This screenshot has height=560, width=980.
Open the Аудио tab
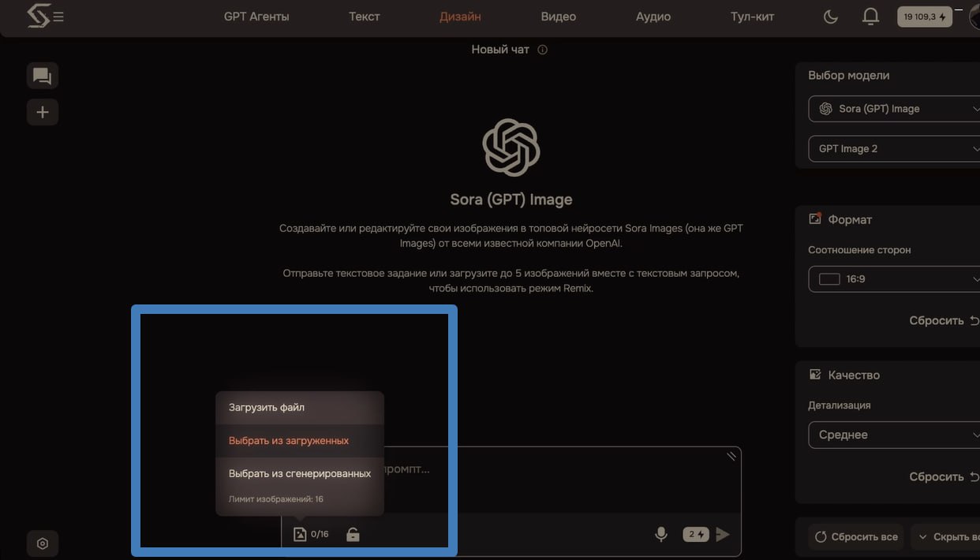coord(653,17)
